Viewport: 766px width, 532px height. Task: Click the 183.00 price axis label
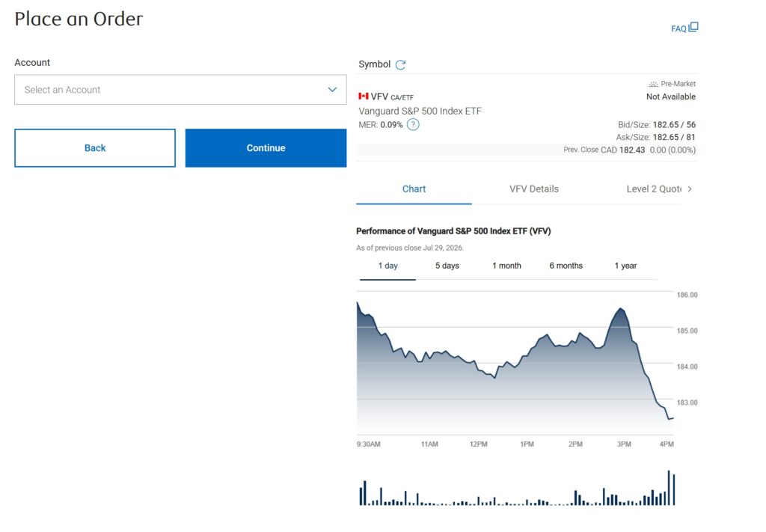687,403
